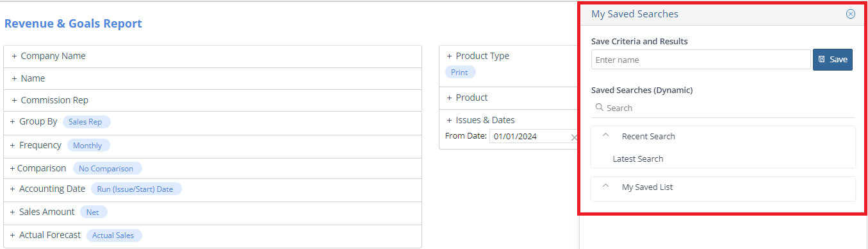Expand the Commission Rep filter
The width and height of the screenshot is (868, 249).
[50, 100]
